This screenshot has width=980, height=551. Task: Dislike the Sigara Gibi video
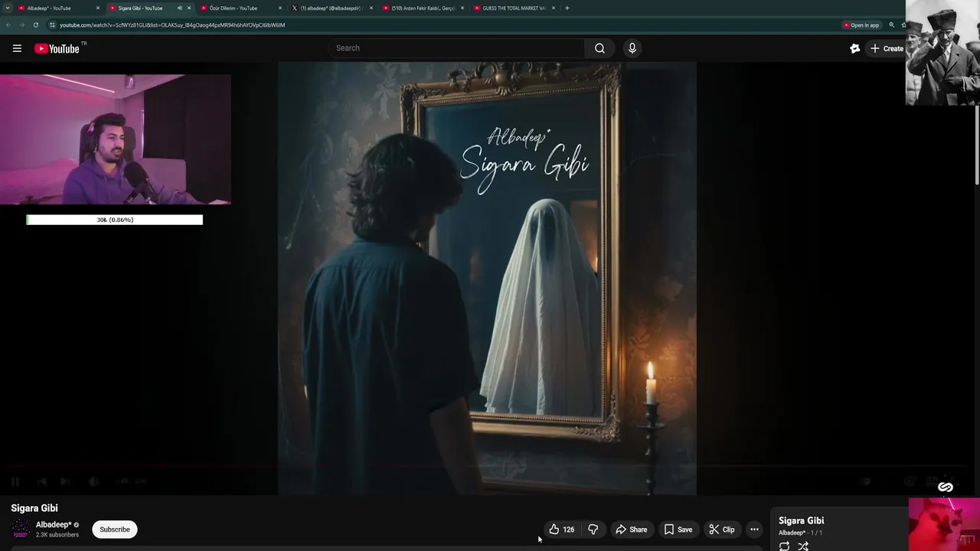point(593,530)
